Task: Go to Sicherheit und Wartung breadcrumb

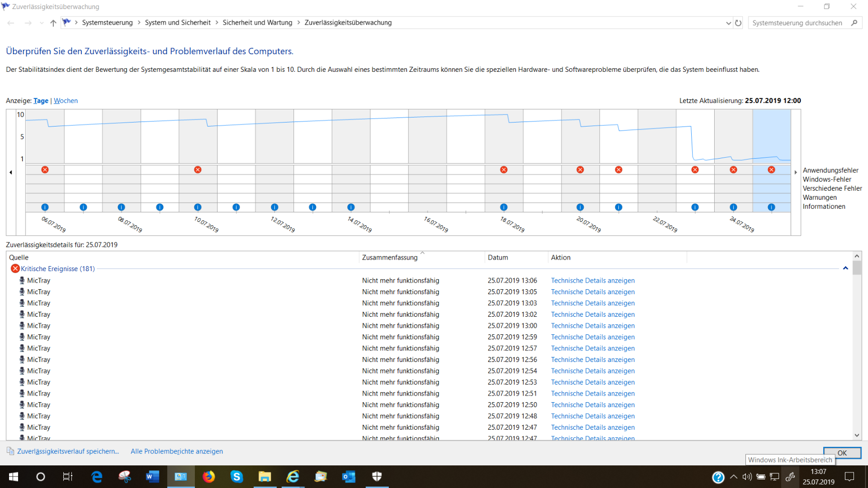Action: point(258,23)
